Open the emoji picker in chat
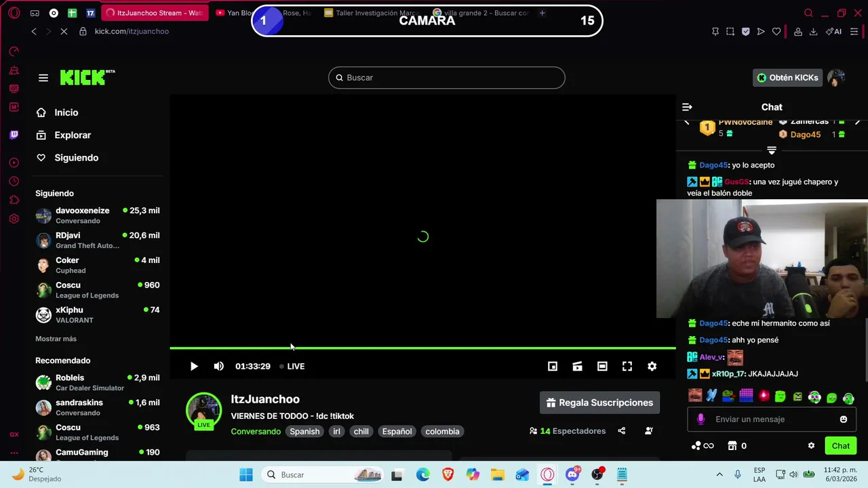 [x=844, y=419]
